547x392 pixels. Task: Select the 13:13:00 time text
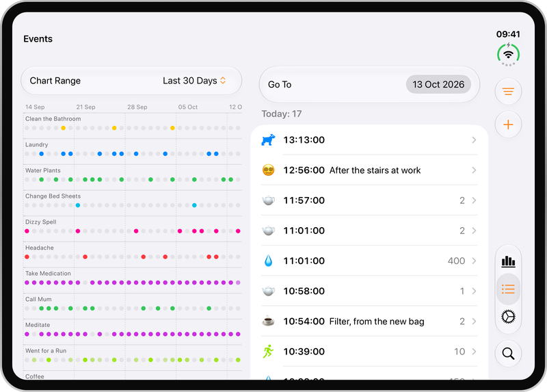(304, 140)
